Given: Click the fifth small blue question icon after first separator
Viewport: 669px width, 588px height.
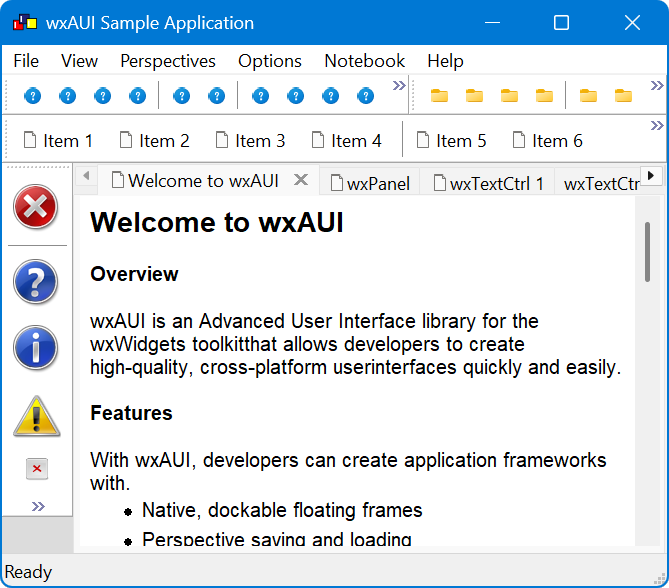Looking at the screenshot, I should 181,96.
